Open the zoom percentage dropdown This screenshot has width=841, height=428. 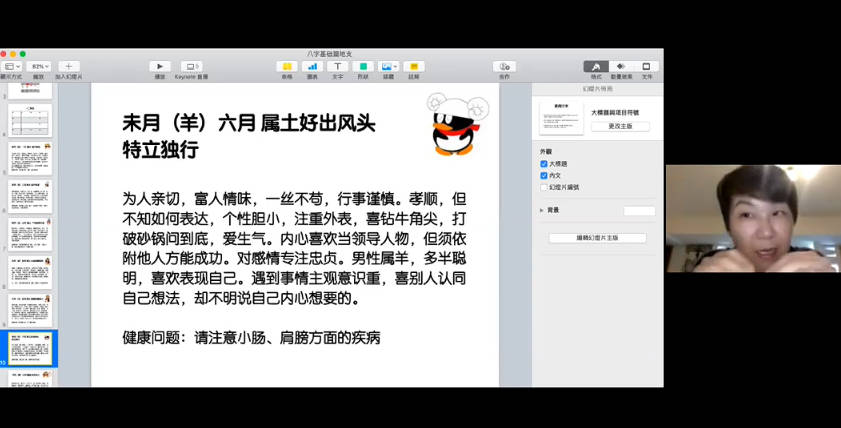(40, 66)
